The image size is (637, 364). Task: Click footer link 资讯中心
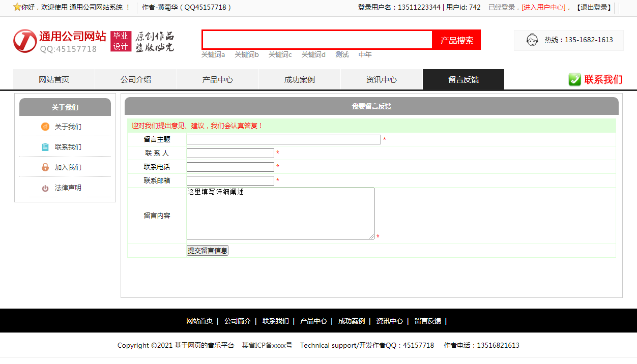tap(390, 321)
